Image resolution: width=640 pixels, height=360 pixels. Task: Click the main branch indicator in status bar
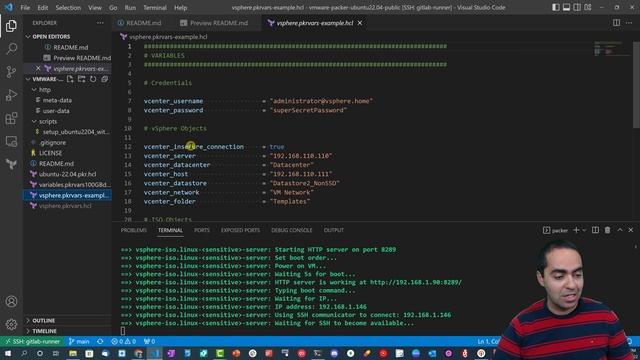(x=79, y=341)
